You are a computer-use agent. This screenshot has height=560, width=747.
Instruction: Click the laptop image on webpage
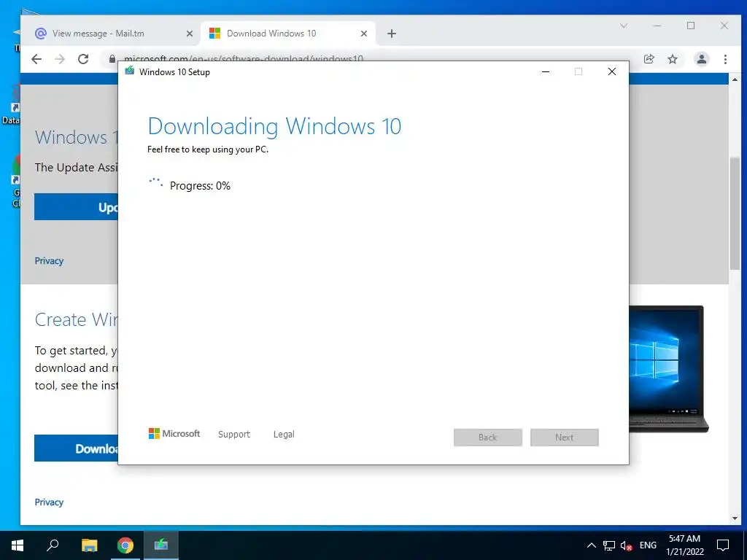tap(668, 369)
